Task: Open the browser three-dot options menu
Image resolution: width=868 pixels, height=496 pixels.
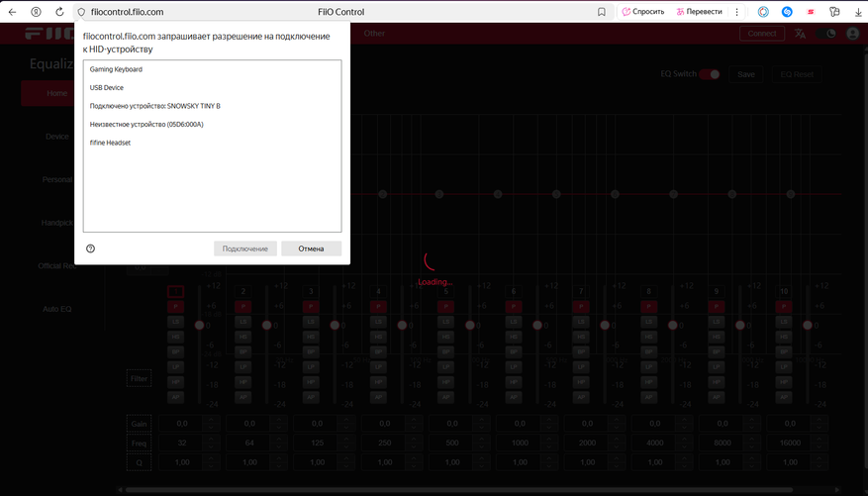Action: click(736, 12)
